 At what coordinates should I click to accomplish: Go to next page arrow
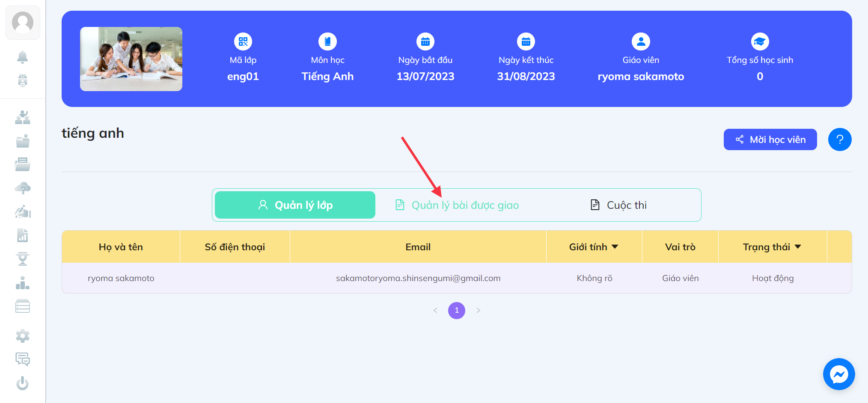click(x=478, y=311)
